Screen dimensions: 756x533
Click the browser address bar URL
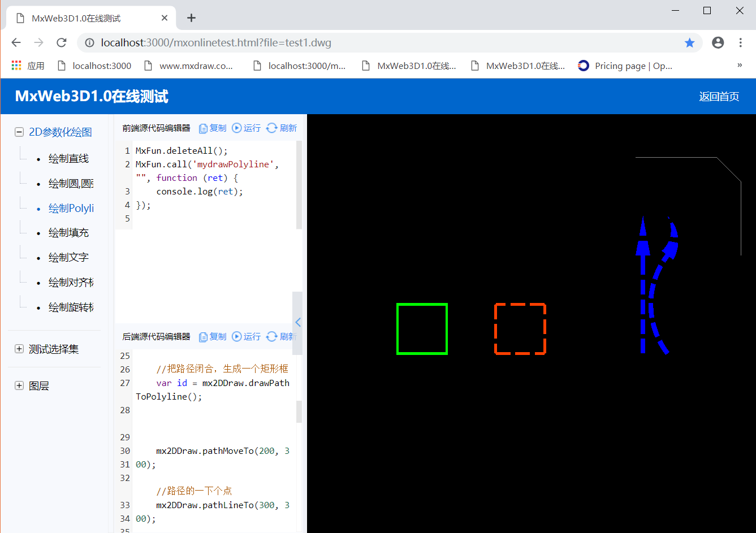(216, 43)
